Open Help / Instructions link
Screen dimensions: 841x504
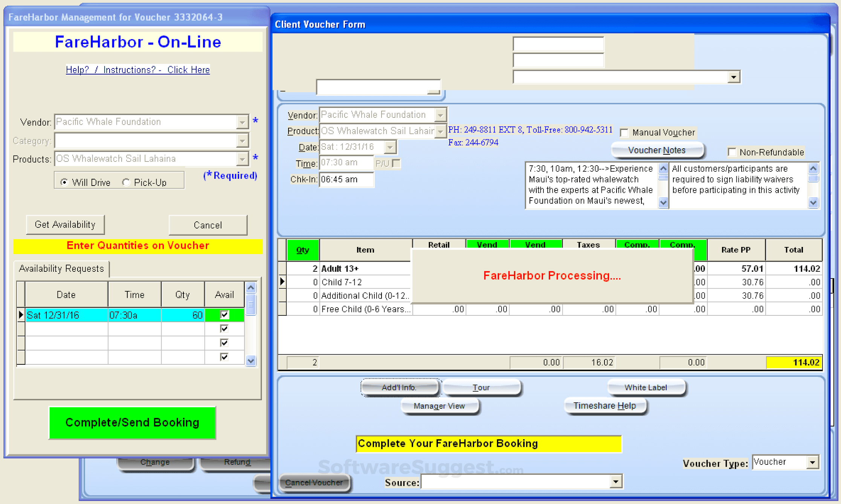click(137, 70)
